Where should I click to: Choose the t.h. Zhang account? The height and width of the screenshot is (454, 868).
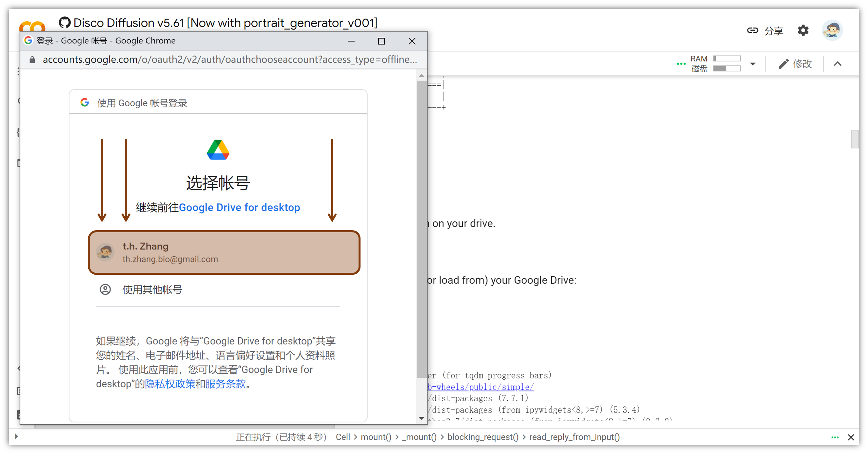tap(224, 253)
